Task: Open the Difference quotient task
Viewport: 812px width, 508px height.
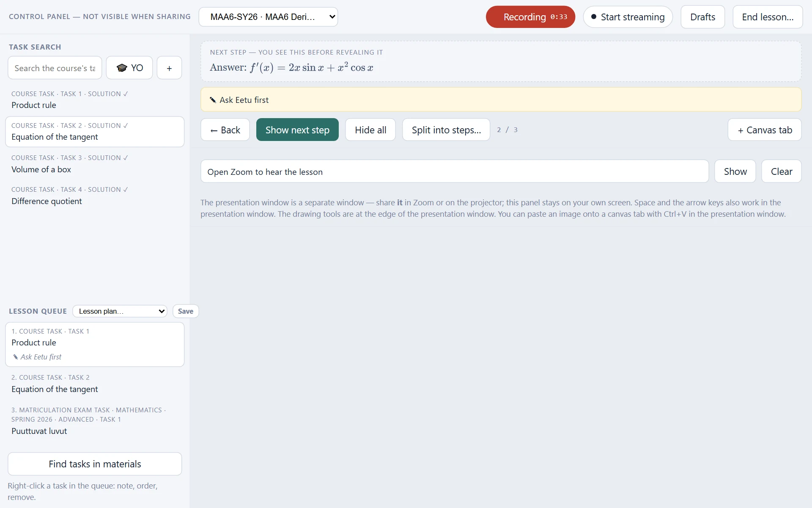Action: click(x=95, y=196)
